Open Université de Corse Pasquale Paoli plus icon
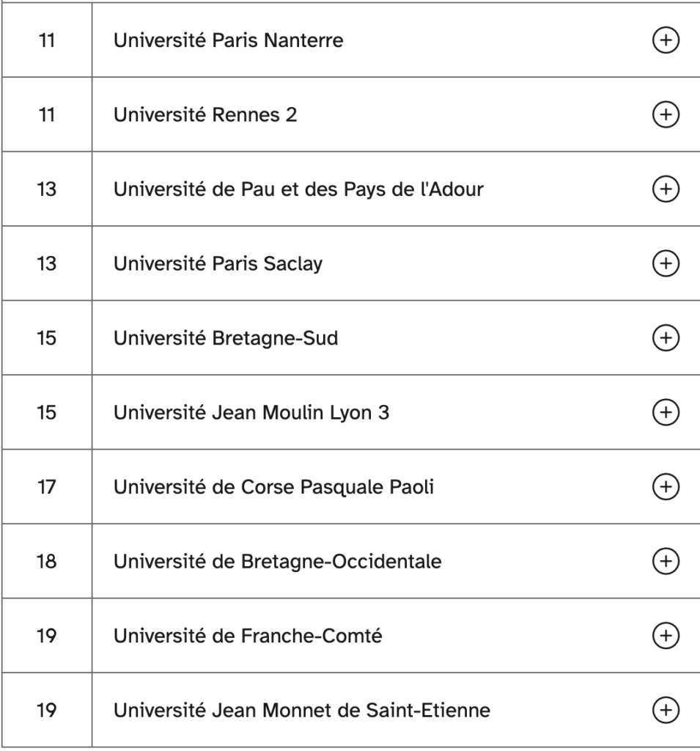This screenshot has width=700, height=751. point(666,487)
